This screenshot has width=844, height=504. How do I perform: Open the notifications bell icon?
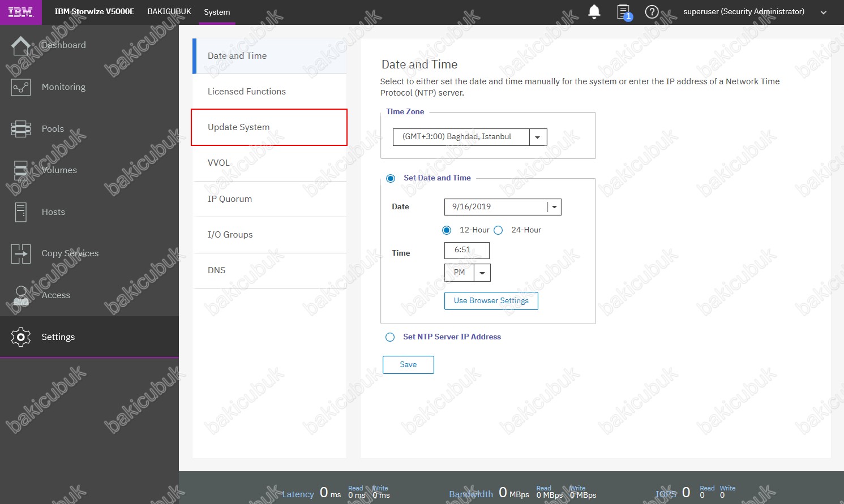click(594, 12)
